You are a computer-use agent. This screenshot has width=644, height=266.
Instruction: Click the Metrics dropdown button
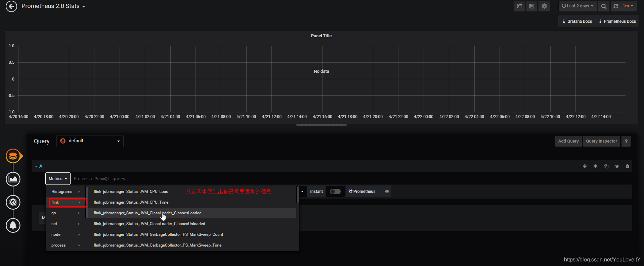pos(58,179)
